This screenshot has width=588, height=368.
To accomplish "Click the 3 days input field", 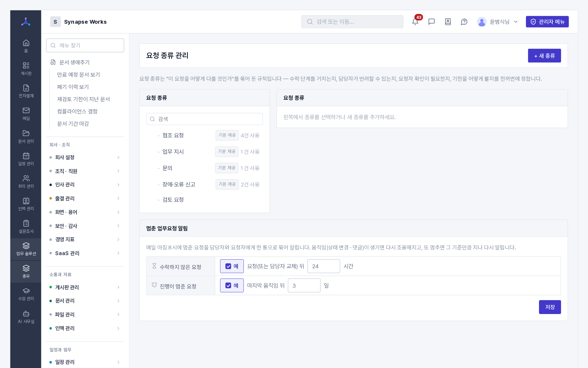I will click(304, 285).
